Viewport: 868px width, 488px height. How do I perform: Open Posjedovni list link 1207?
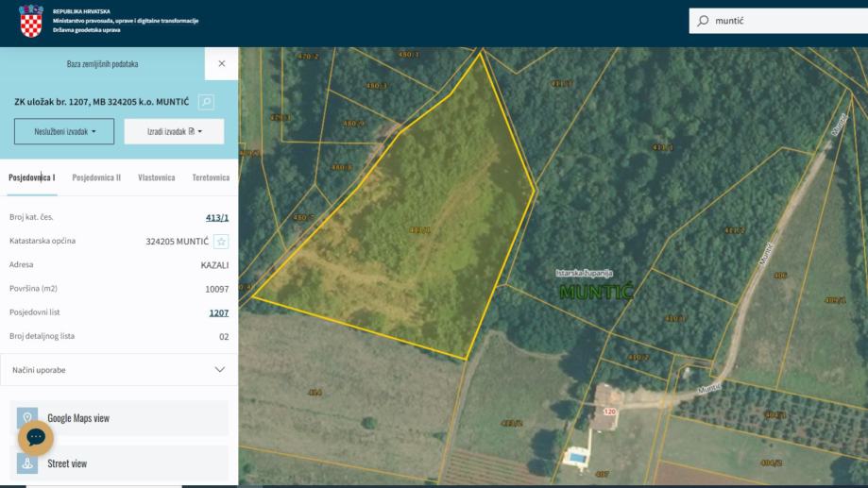(x=219, y=312)
